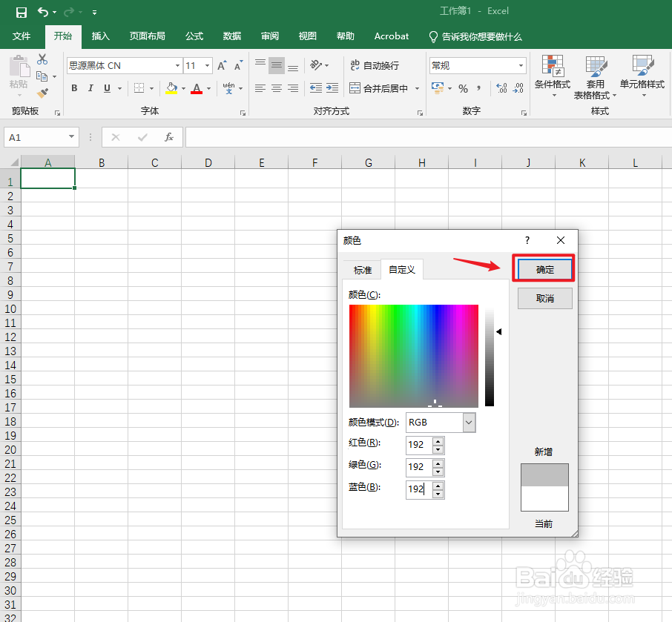Screen dimensions: 672x622
Task: Click the Undo arrow icon
Action: pos(43,12)
